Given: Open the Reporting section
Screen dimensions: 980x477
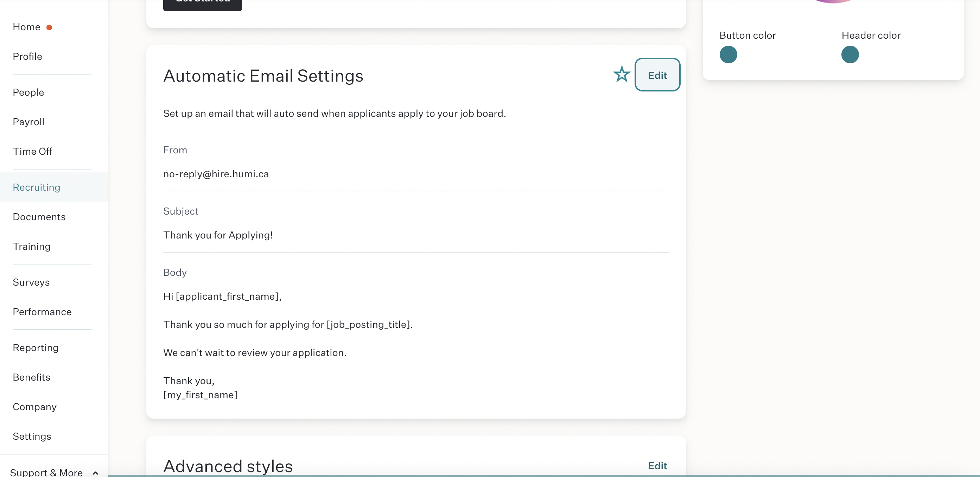Looking at the screenshot, I should (x=36, y=348).
